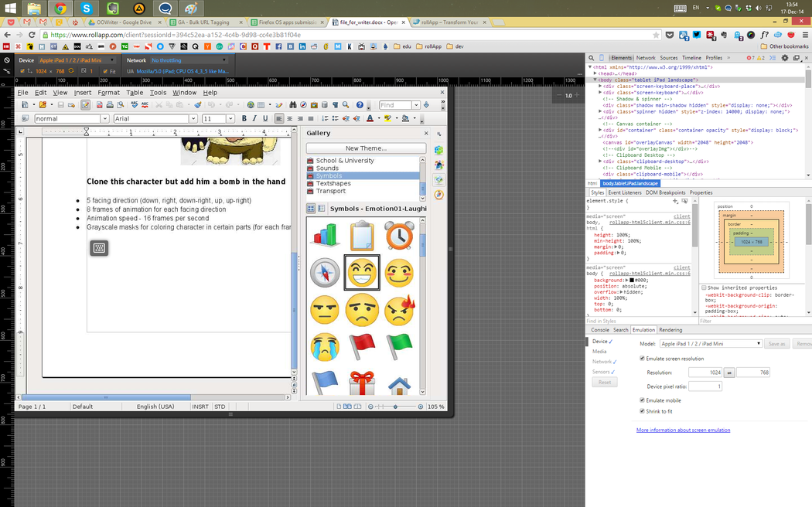Select the alarm clock gallery symbol

click(399, 235)
